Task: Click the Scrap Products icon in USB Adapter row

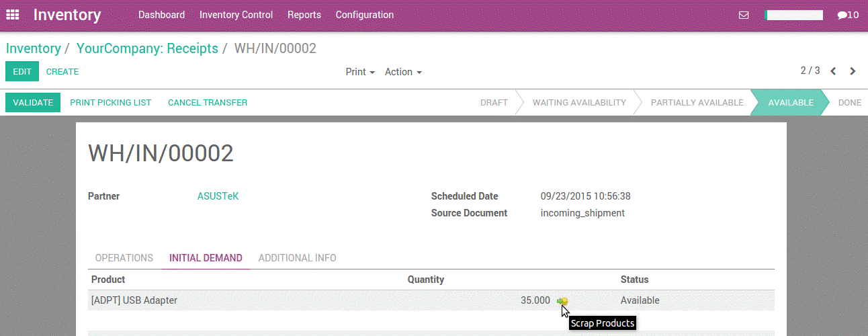Action: [562, 301]
